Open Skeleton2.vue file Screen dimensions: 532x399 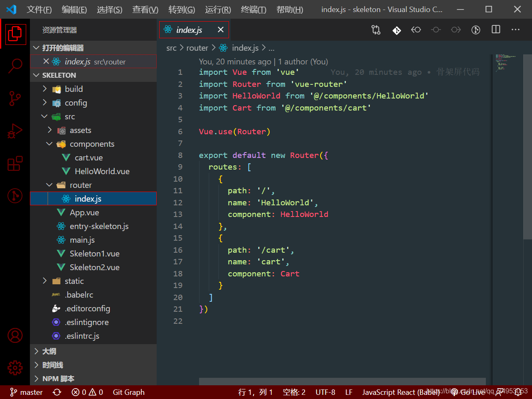pos(94,267)
